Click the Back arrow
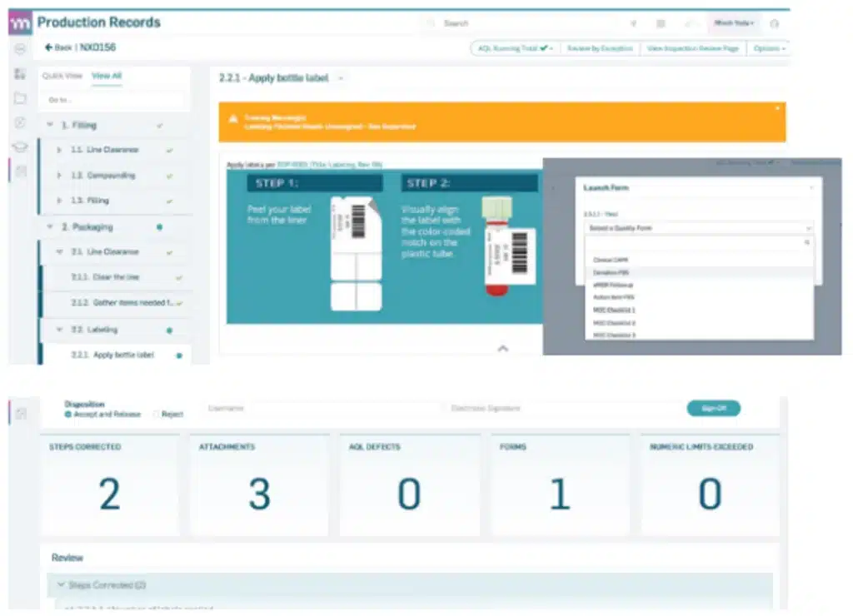Viewport: 853px width, 616px height. [x=48, y=47]
